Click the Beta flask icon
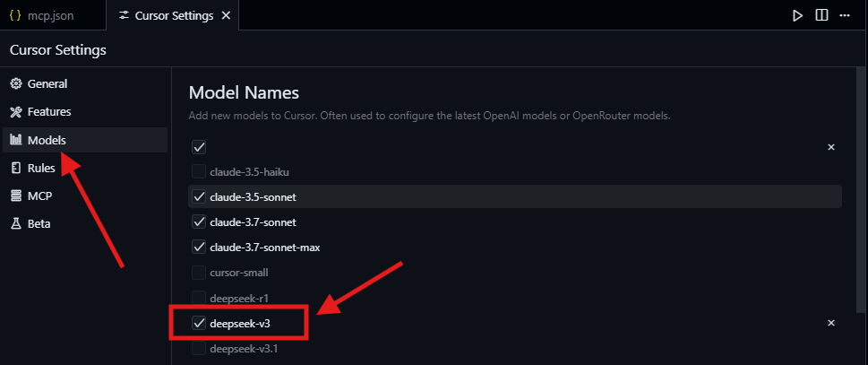This screenshot has width=868, height=365. 16,224
